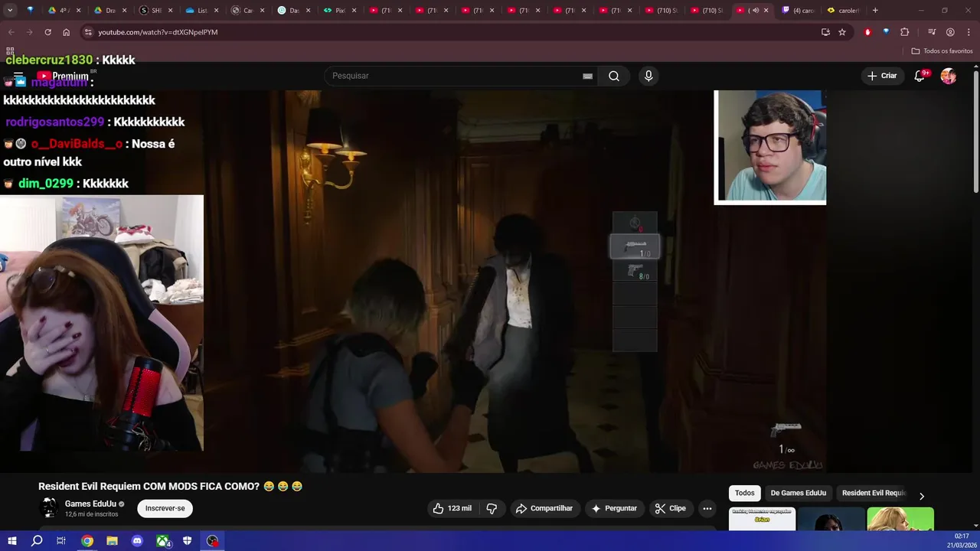The width and height of the screenshot is (980, 551).
Task: Open the YouTube guide hamburger menu
Action: (x=18, y=77)
